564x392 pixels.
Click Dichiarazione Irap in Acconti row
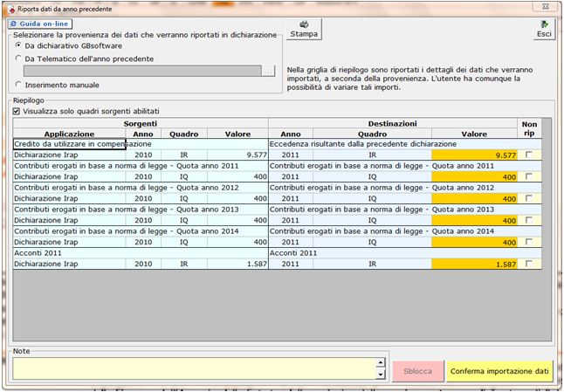[x=70, y=264]
